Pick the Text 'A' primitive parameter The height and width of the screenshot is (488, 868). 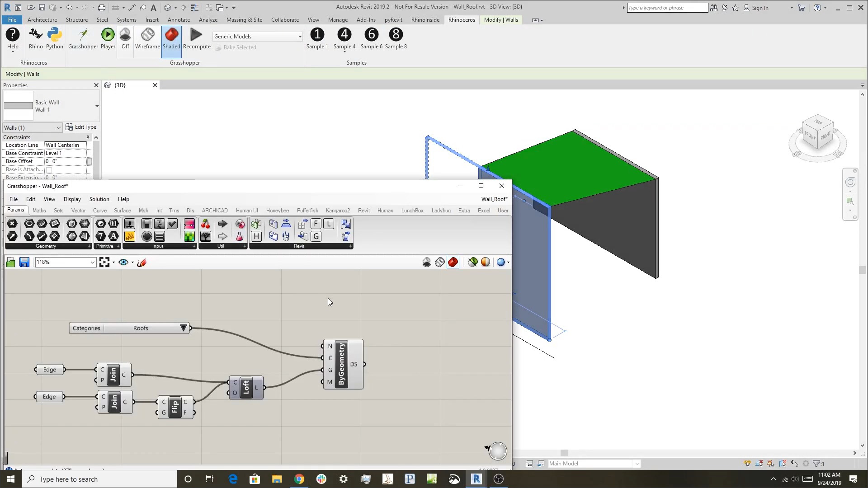[113, 236]
